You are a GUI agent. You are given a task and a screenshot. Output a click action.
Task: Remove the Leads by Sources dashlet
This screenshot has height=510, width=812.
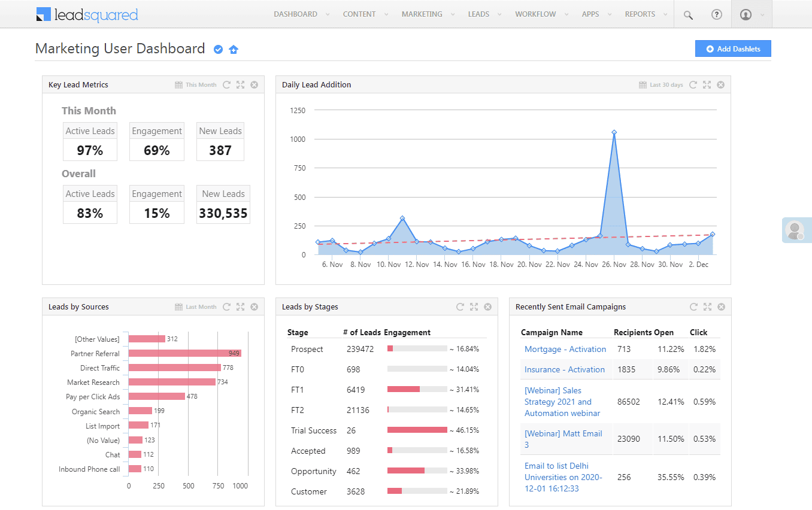[254, 307]
